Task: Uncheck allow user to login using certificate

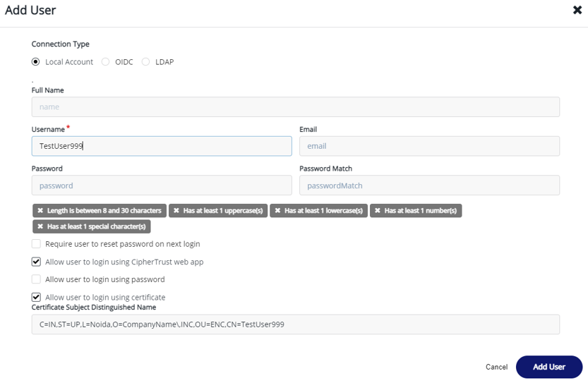Action: coord(36,297)
